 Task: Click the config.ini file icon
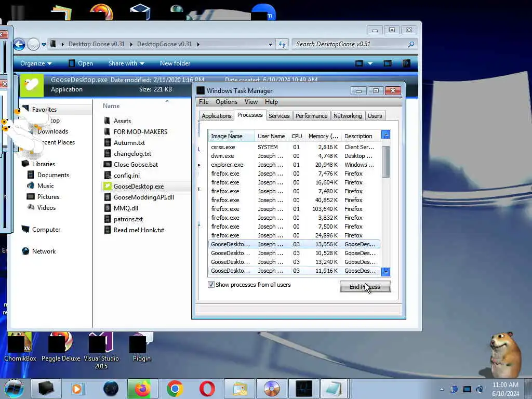pos(107,176)
